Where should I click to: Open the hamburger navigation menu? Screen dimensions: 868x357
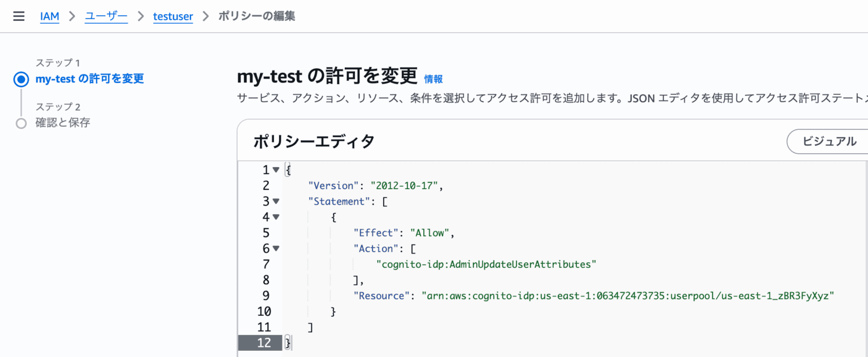[x=19, y=16]
